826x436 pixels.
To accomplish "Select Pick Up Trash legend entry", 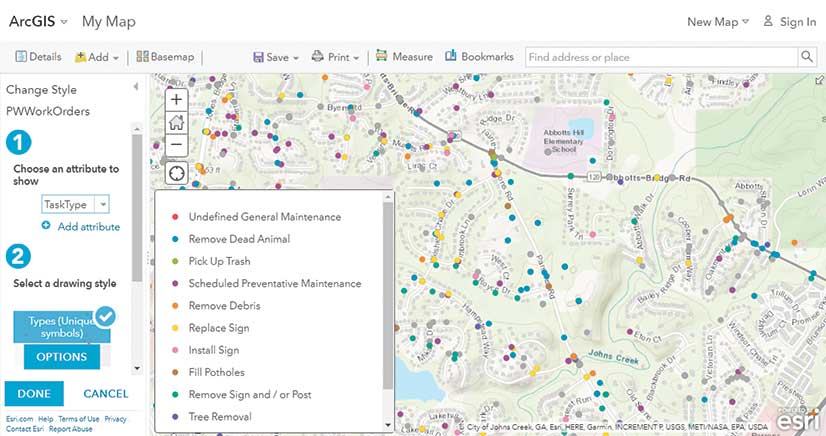I will pos(219,261).
